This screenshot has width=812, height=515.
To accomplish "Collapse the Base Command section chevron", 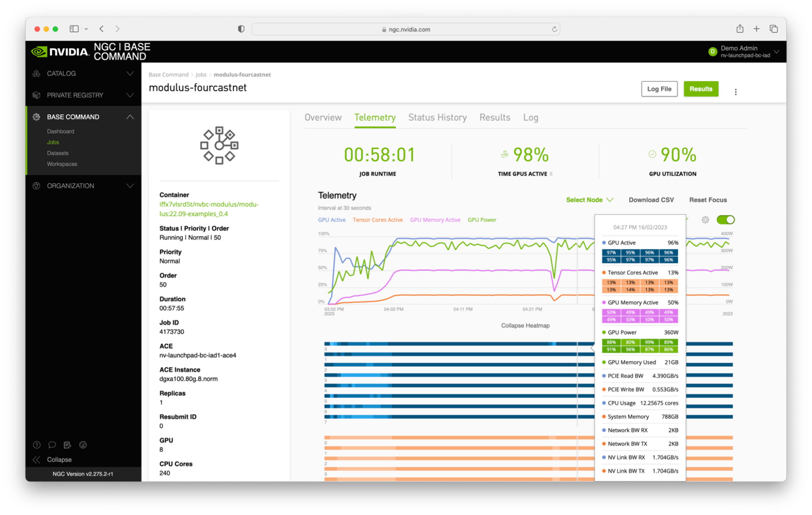I will coord(130,117).
